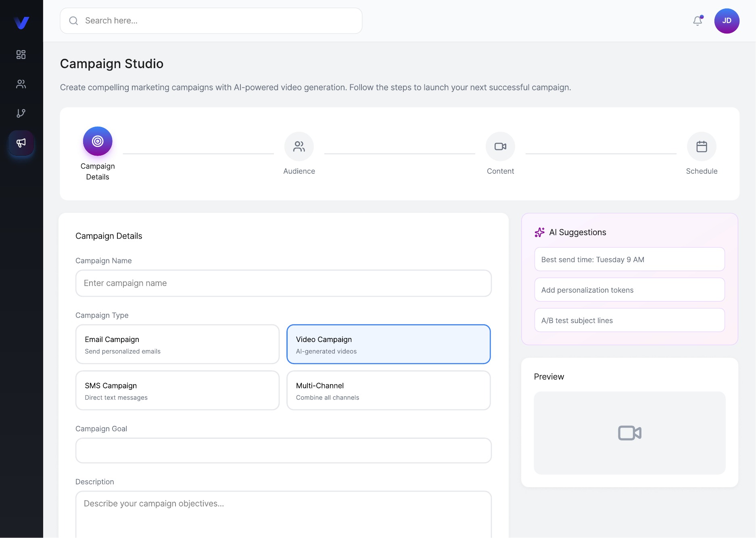Screen dimensions: 756x538
Task: Apply 'Best send time: Tuesday 9 AM' suggestion
Action: coord(630,259)
